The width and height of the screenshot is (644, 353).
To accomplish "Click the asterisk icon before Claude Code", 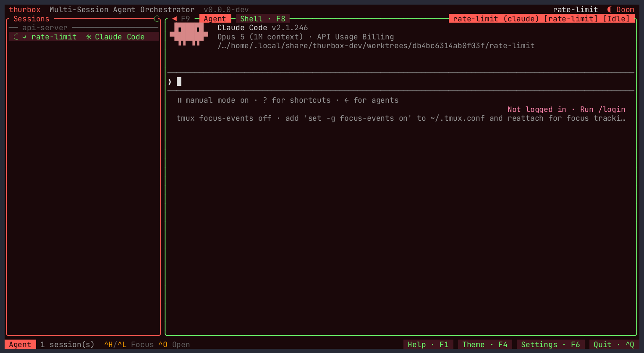I will point(89,37).
